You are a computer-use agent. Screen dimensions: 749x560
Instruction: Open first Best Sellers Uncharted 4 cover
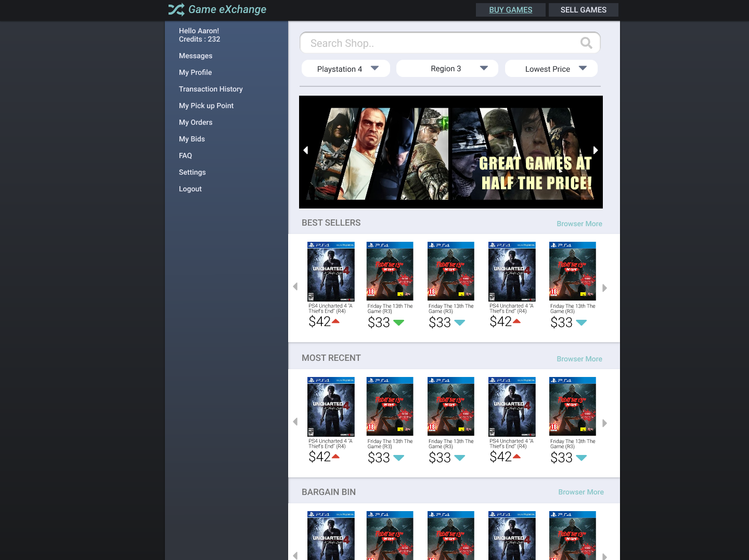[331, 271]
